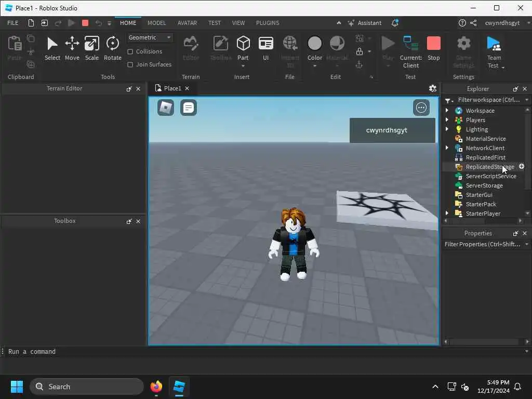The height and width of the screenshot is (399, 532).
Task: Focus the Filter Properties input field
Action: [483, 244]
